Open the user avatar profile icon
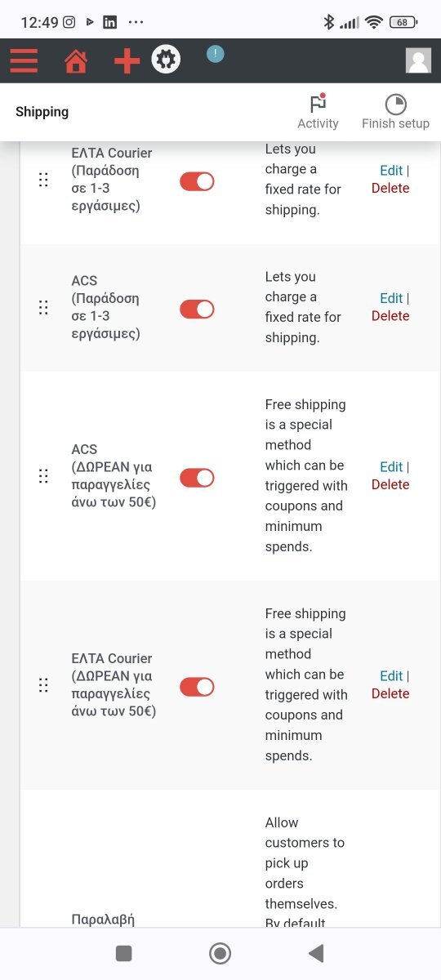The height and width of the screenshot is (980, 441). pos(418,60)
